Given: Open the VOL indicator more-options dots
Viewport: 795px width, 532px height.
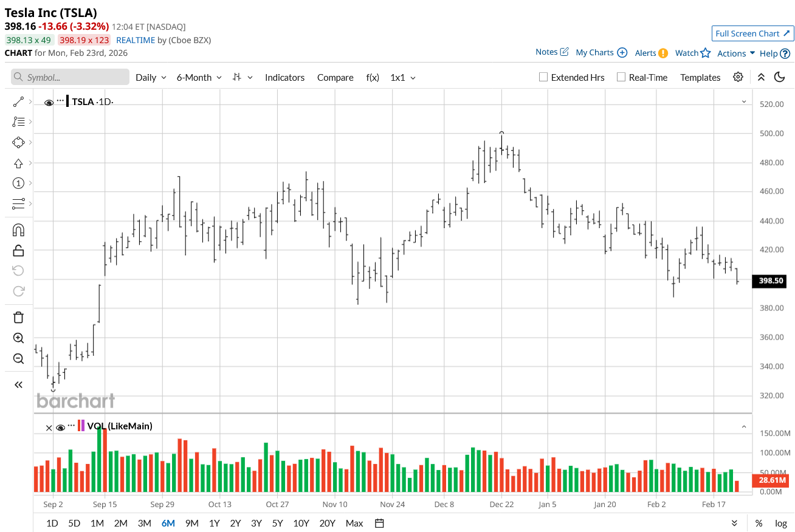Looking at the screenshot, I should coord(71,425).
